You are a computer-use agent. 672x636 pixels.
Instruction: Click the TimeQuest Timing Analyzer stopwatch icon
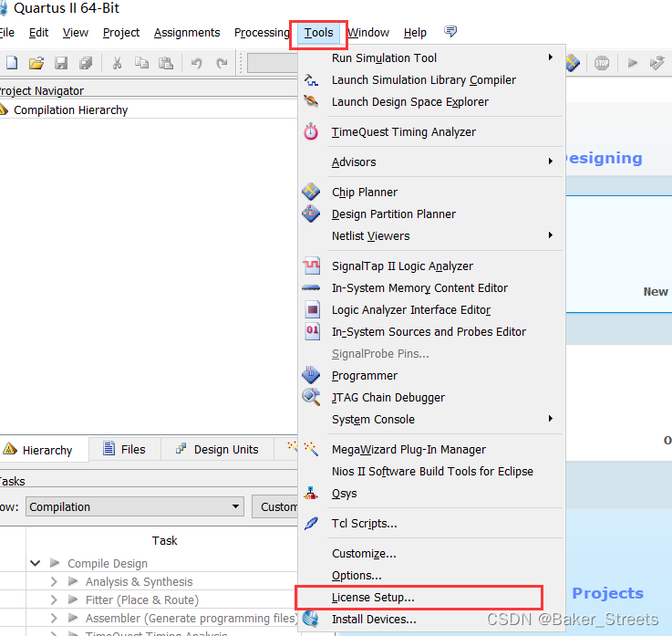tap(311, 131)
